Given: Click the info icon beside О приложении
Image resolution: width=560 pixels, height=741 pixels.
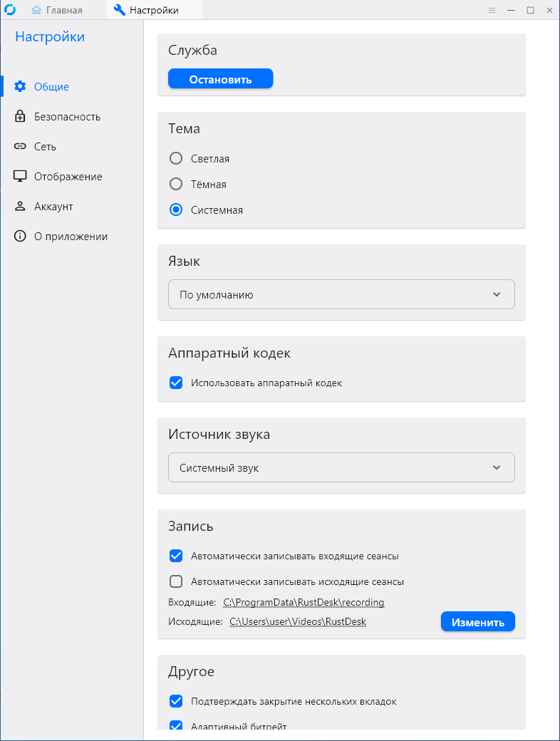Looking at the screenshot, I should pos(20,236).
